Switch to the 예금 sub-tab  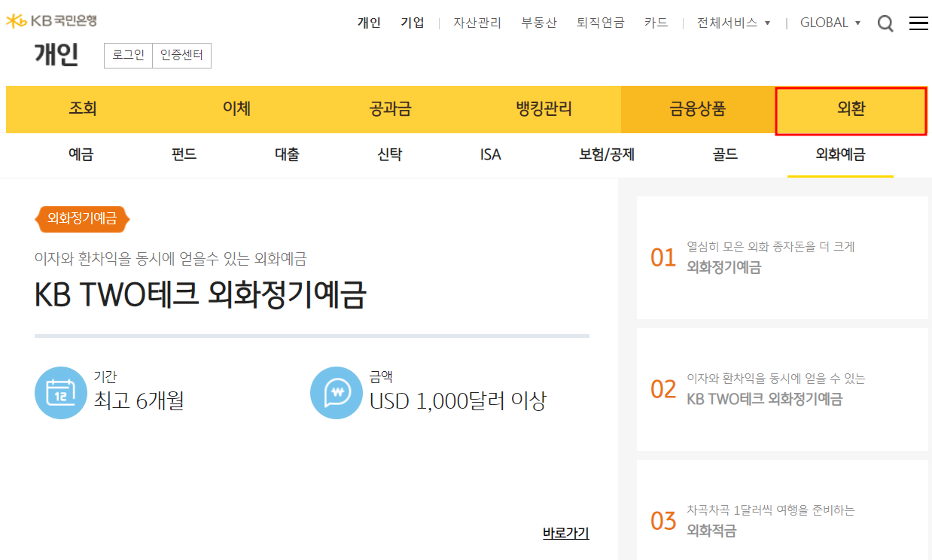(x=81, y=155)
